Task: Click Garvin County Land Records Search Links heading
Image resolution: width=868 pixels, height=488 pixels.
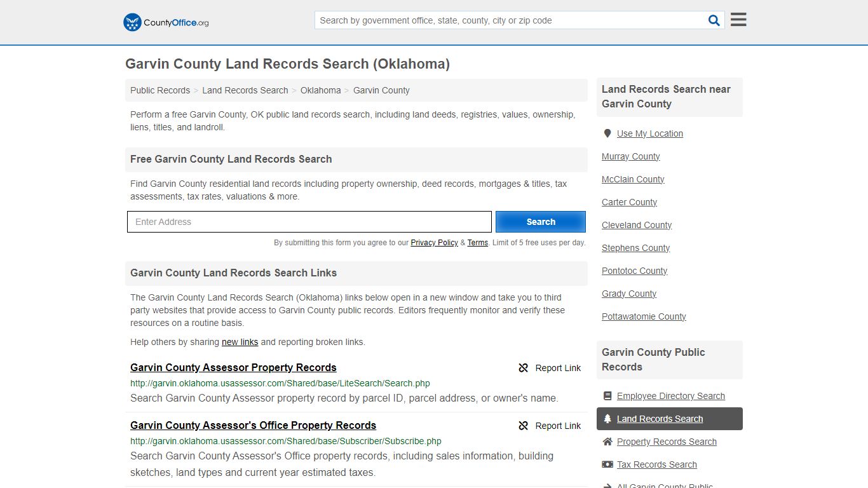Action: pos(234,273)
